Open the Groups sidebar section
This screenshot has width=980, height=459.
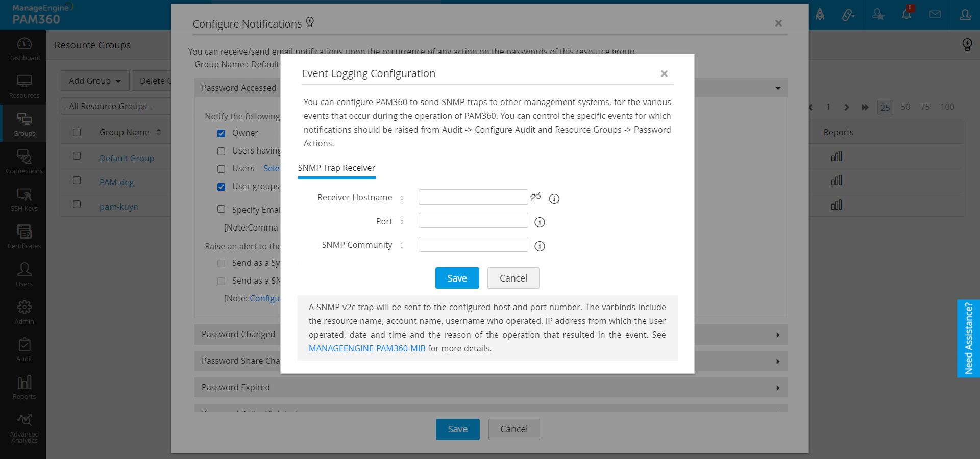[24, 124]
